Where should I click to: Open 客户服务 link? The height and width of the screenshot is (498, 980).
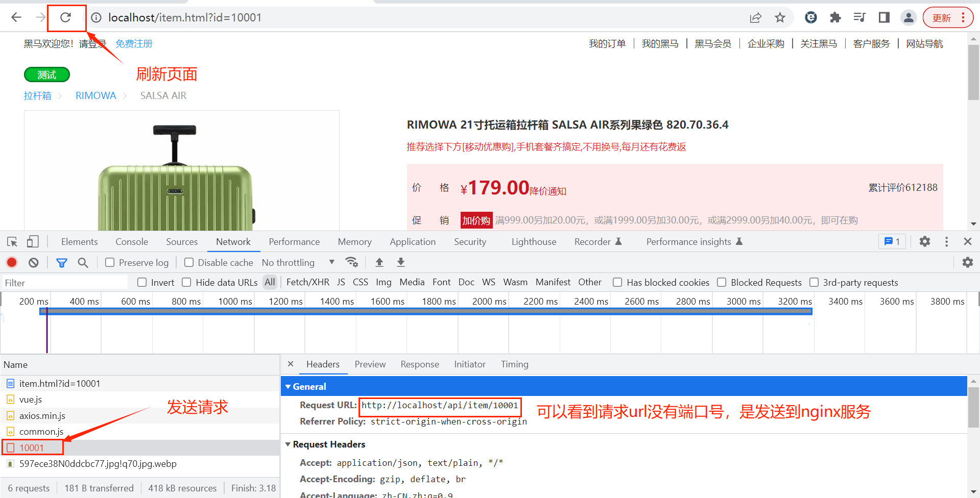[871, 44]
